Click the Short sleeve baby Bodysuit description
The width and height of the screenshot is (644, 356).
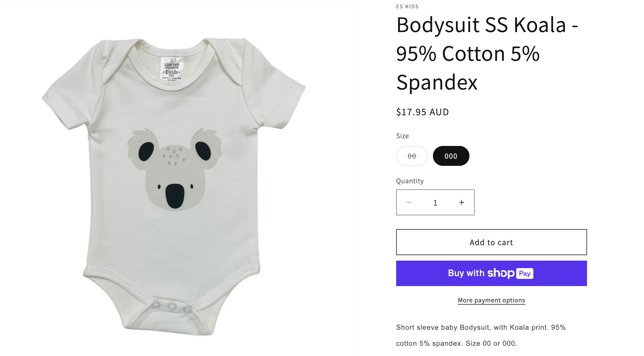tap(481, 335)
